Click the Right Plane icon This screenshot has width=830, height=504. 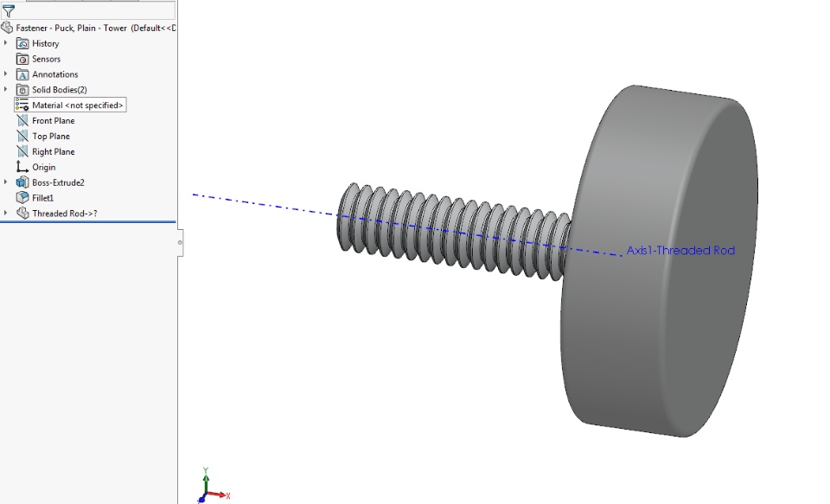pos(22,151)
